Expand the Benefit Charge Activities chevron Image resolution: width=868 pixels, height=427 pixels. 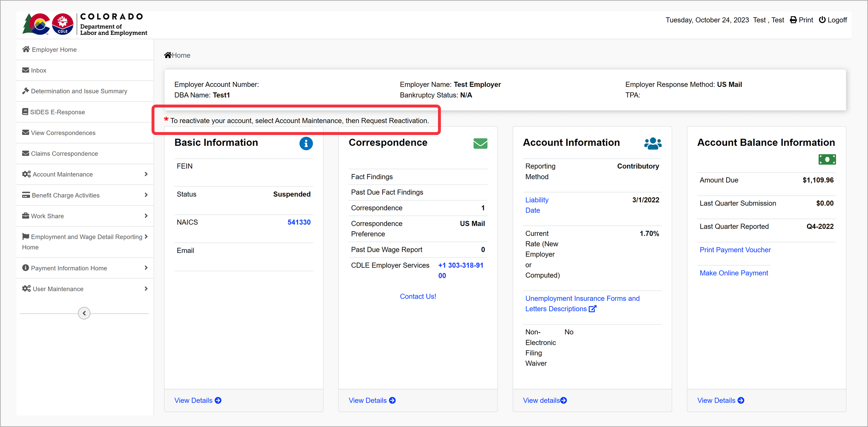[146, 195]
